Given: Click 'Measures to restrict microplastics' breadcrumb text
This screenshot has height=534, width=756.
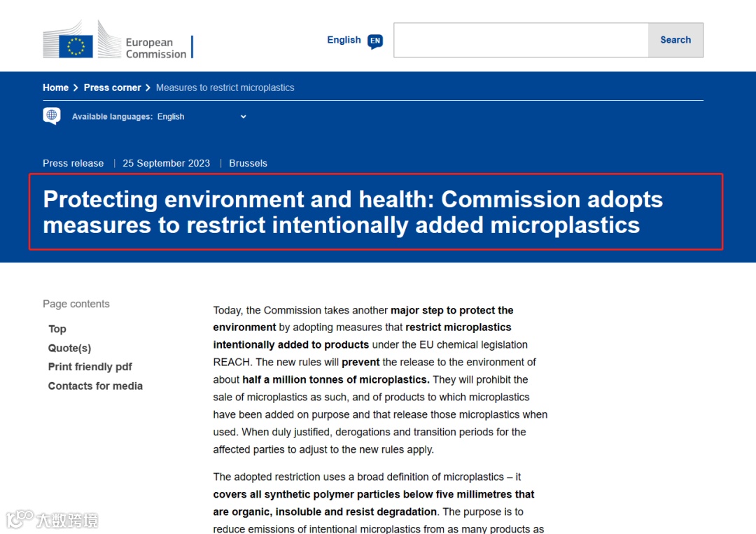Looking at the screenshot, I should click(225, 87).
